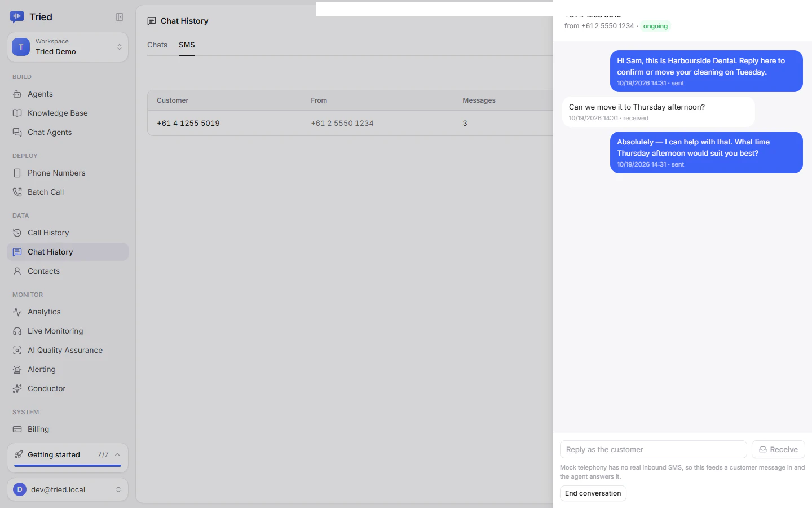Viewport: 812px width, 508px height.
Task: Click the Messages column header
Action: click(x=479, y=100)
